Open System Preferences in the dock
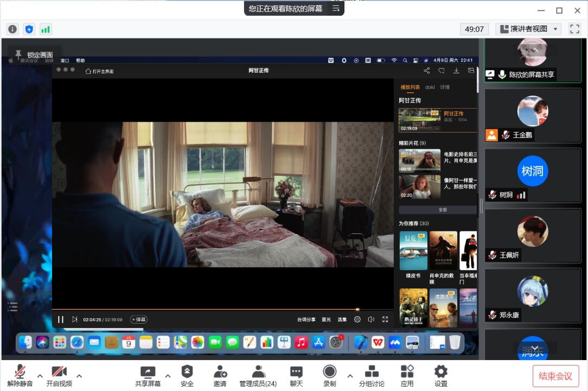The height and width of the screenshot is (391, 588). coord(336,342)
